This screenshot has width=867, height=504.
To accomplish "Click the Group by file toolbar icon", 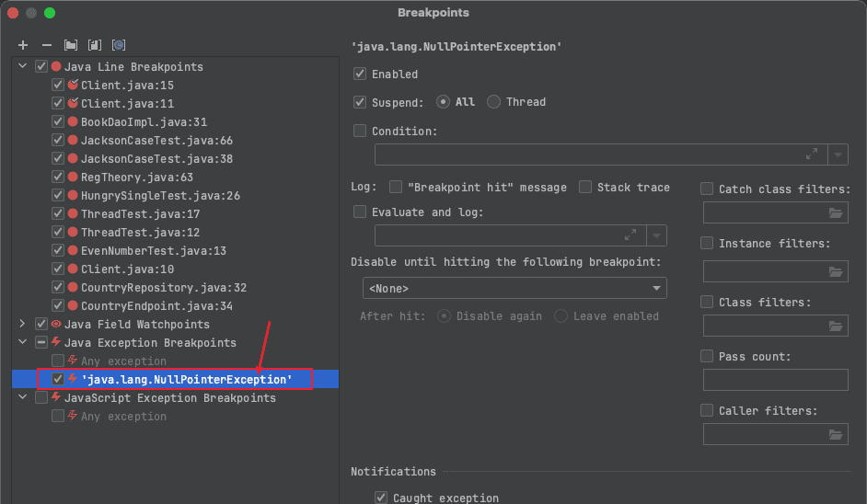I will point(94,45).
